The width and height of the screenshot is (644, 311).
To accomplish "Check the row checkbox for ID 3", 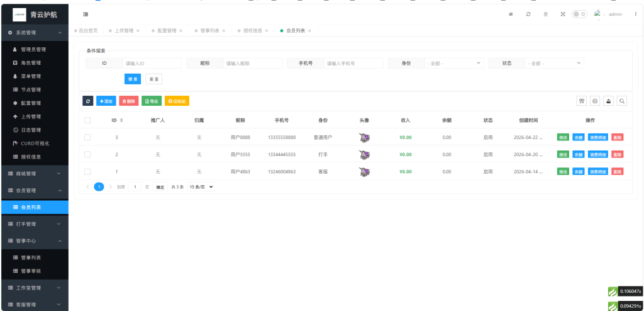I will [87, 137].
